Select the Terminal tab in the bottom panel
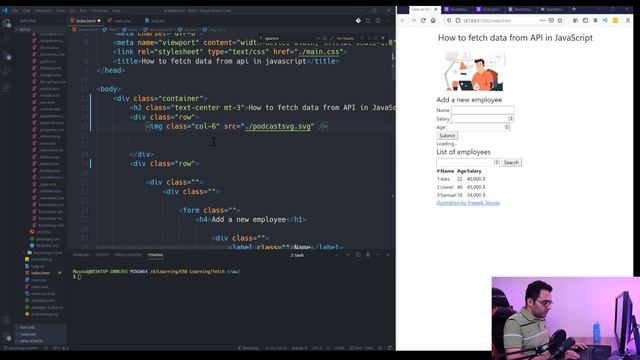640x360 pixels. 155,255
